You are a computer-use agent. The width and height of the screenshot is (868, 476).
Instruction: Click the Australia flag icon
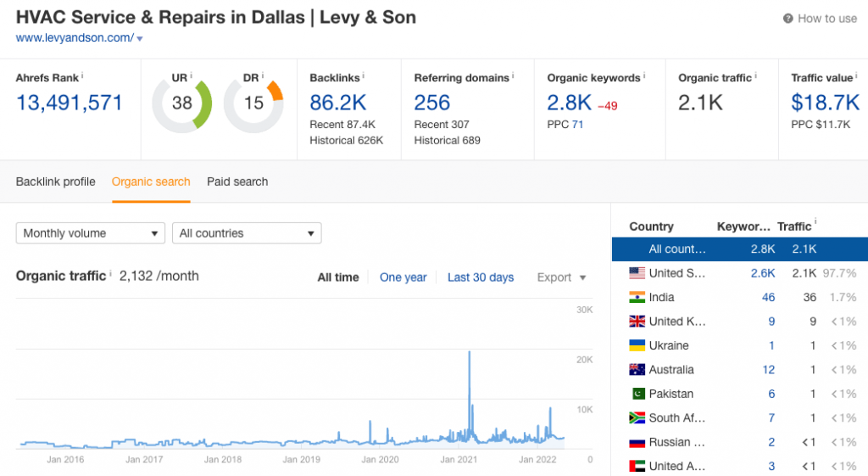point(637,370)
